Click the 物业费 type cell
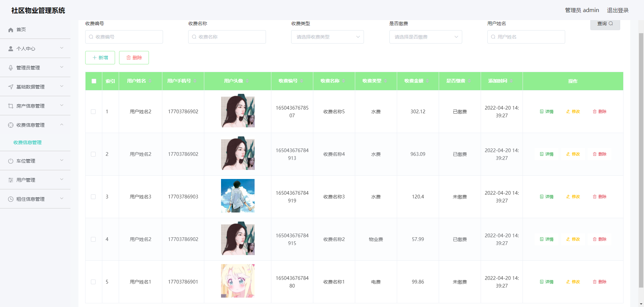The height and width of the screenshot is (307, 644). coord(376,239)
